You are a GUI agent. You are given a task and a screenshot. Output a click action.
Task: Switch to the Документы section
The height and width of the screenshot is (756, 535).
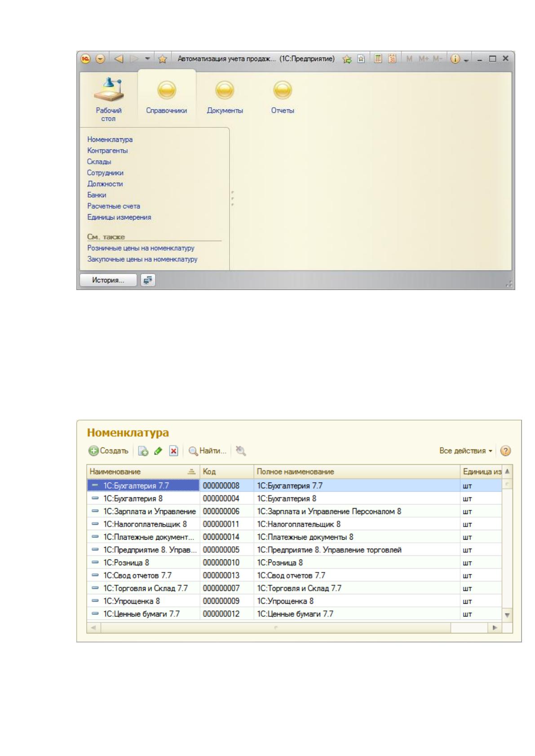(x=225, y=98)
